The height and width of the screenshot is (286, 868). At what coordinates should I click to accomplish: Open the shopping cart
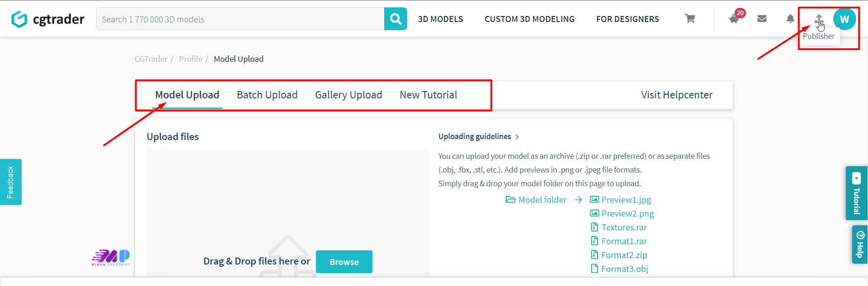pos(690,19)
